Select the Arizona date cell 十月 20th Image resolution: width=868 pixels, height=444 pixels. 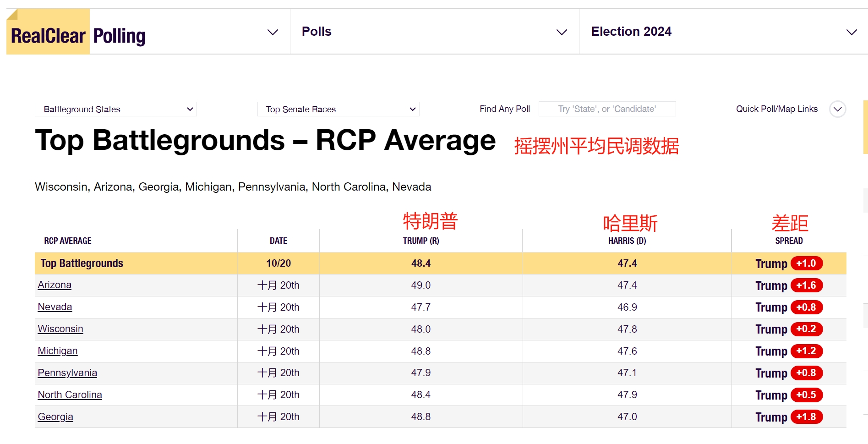278,285
